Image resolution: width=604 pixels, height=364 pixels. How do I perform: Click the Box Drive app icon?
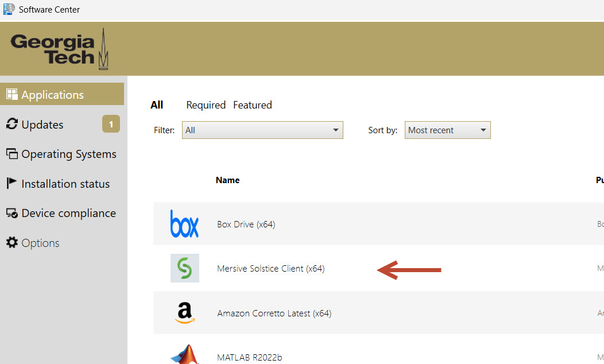(184, 224)
